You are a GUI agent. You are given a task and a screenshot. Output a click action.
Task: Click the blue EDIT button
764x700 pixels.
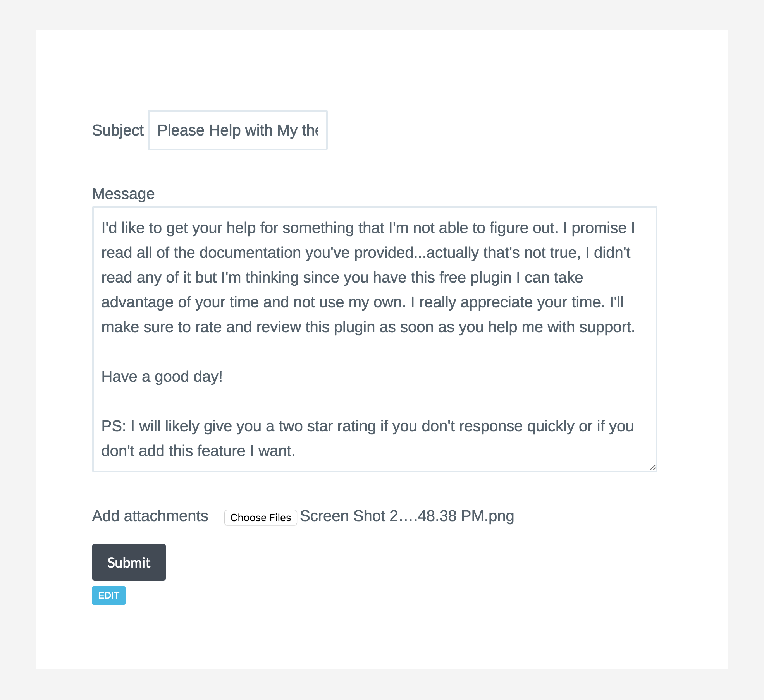click(108, 595)
